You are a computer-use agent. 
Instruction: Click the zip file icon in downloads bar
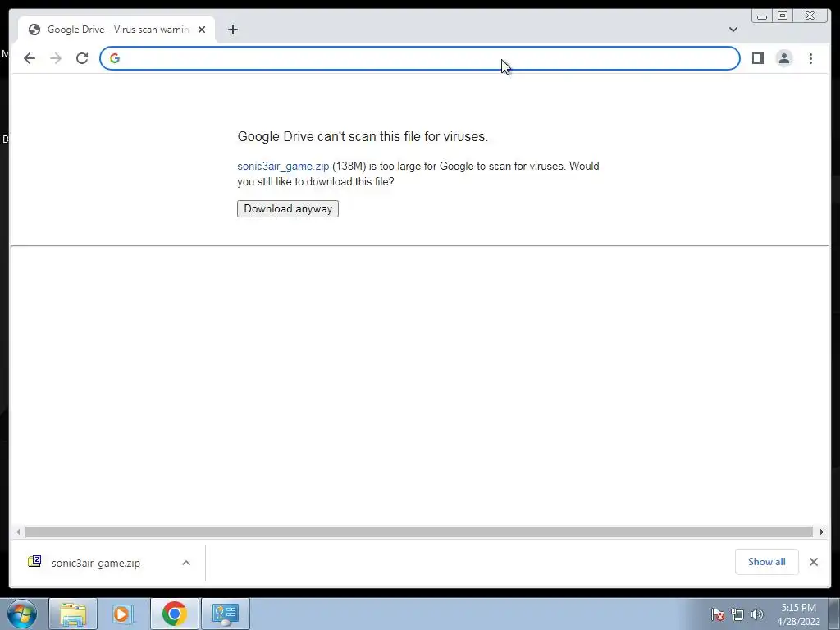(x=34, y=561)
